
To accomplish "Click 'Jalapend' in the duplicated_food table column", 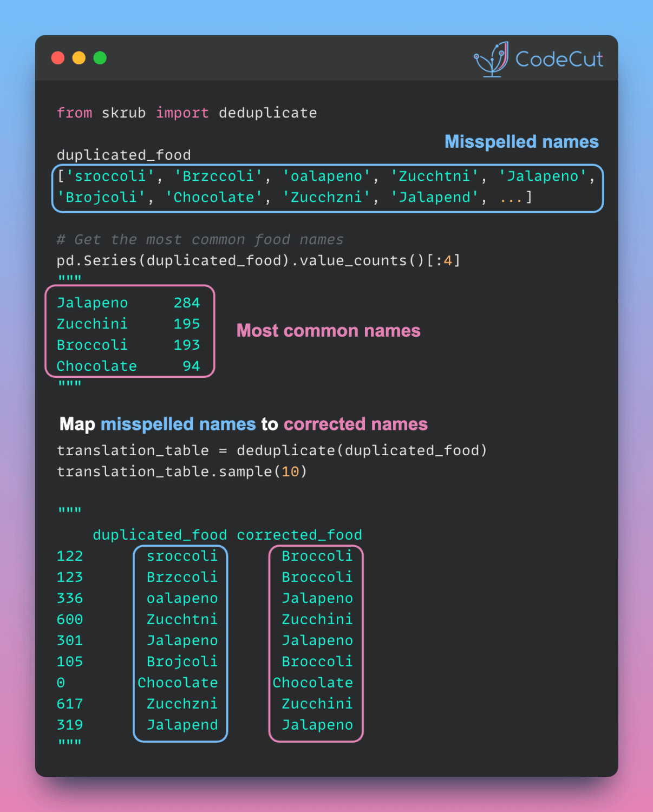I will (182, 725).
